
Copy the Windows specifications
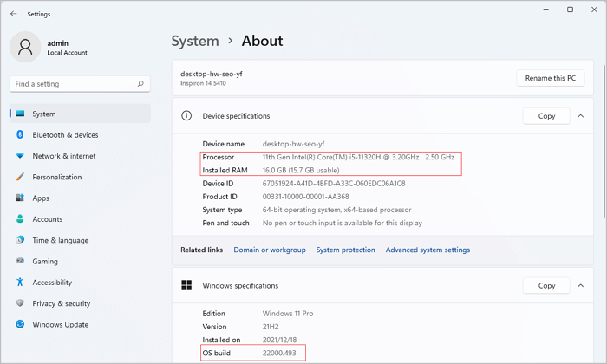click(546, 285)
